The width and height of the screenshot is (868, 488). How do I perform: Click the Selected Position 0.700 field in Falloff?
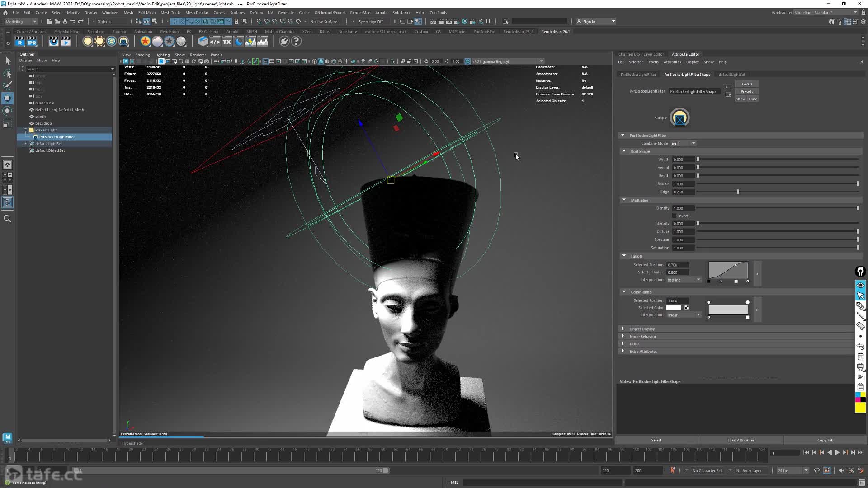point(677,265)
